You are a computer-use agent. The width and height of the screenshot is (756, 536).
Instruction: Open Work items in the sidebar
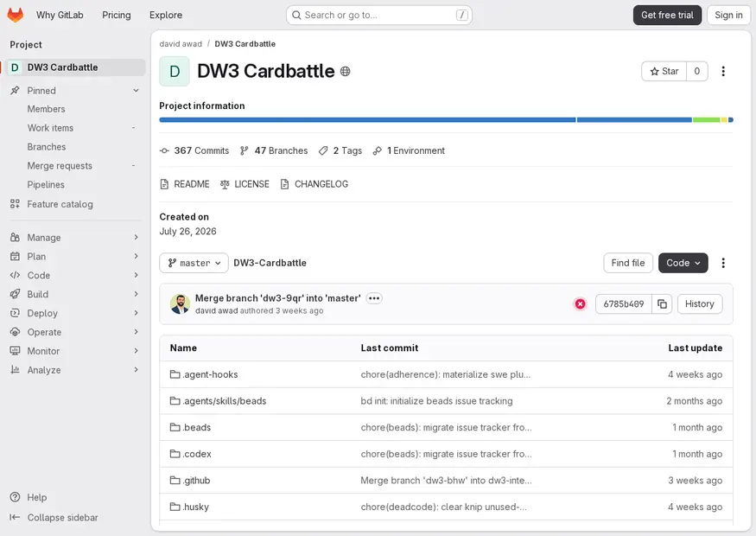pyautogui.click(x=50, y=128)
